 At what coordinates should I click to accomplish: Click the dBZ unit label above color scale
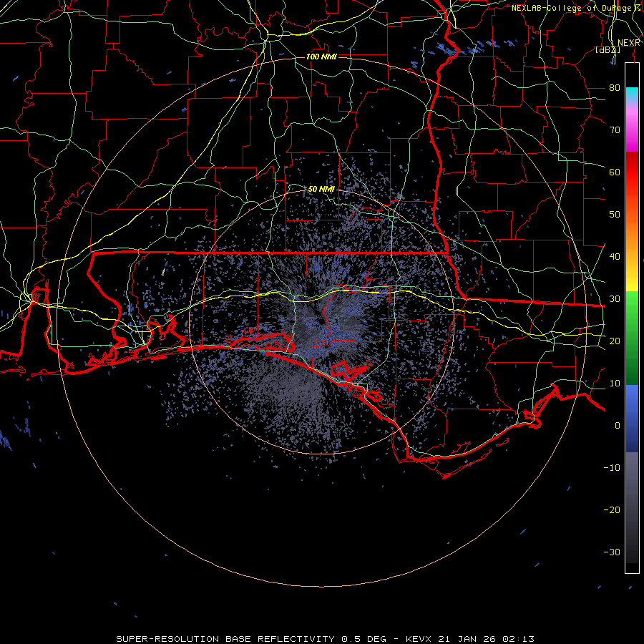608,50
